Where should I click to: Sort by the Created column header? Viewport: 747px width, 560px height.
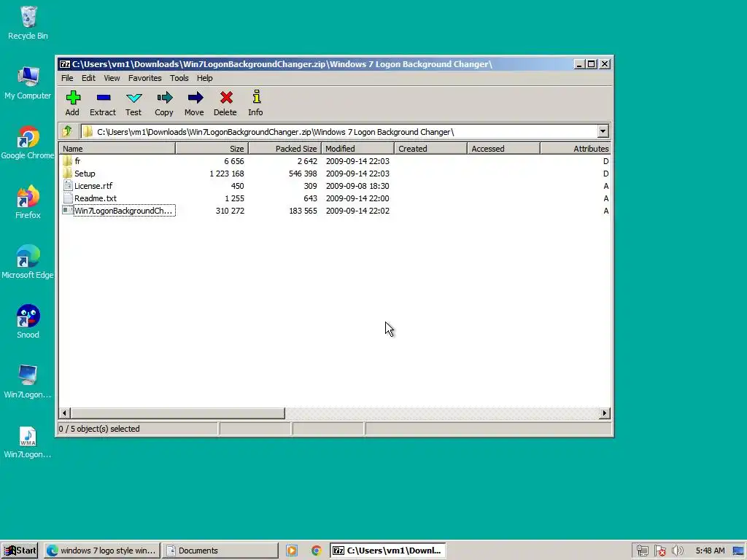tap(430, 149)
